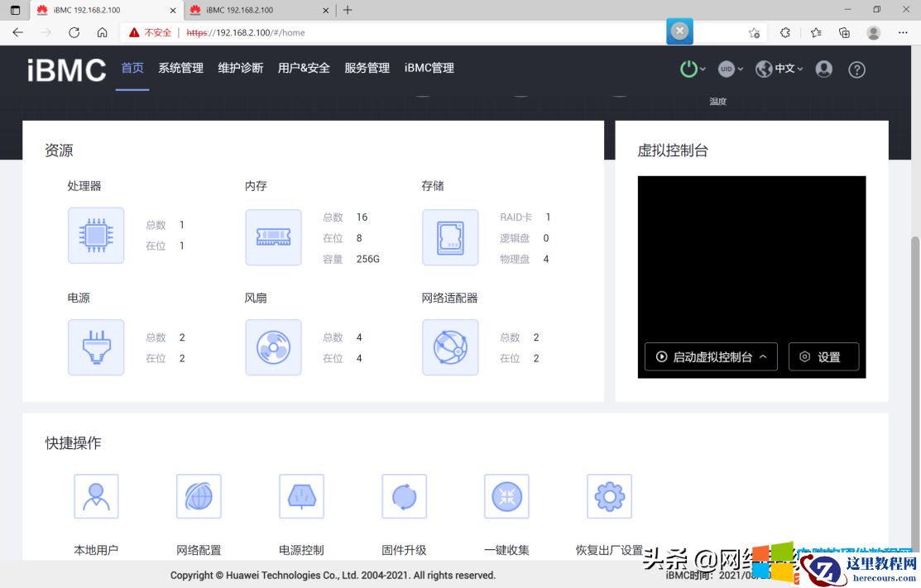921x588 pixels.
Task: Click the 网络配置 label
Action: pyautogui.click(x=199, y=550)
